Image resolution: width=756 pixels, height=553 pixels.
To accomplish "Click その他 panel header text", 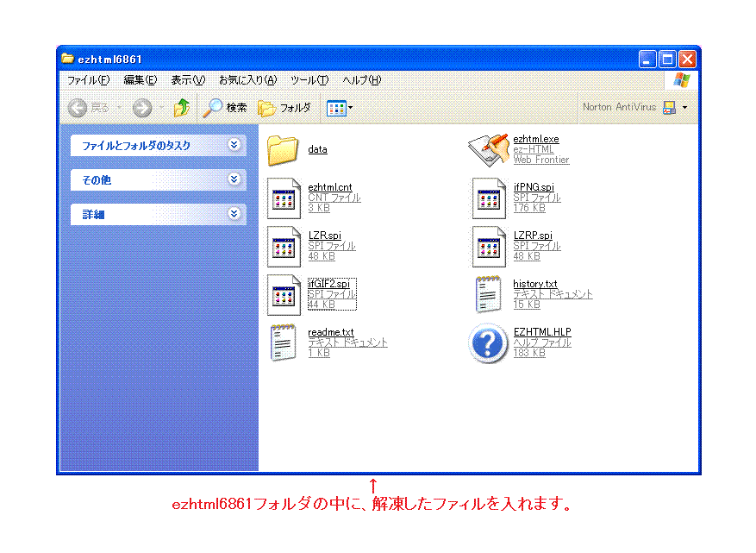I will tap(97, 180).
